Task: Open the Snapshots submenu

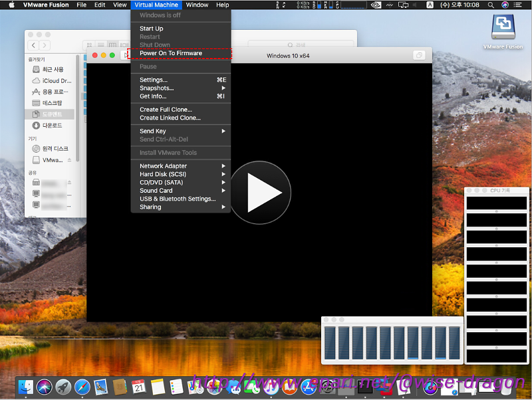Action: click(180, 88)
